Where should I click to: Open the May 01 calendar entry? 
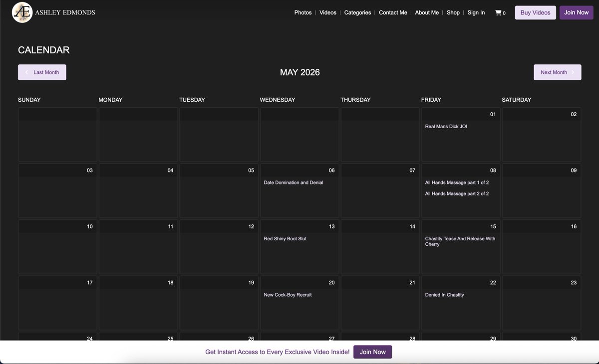pos(446,127)
